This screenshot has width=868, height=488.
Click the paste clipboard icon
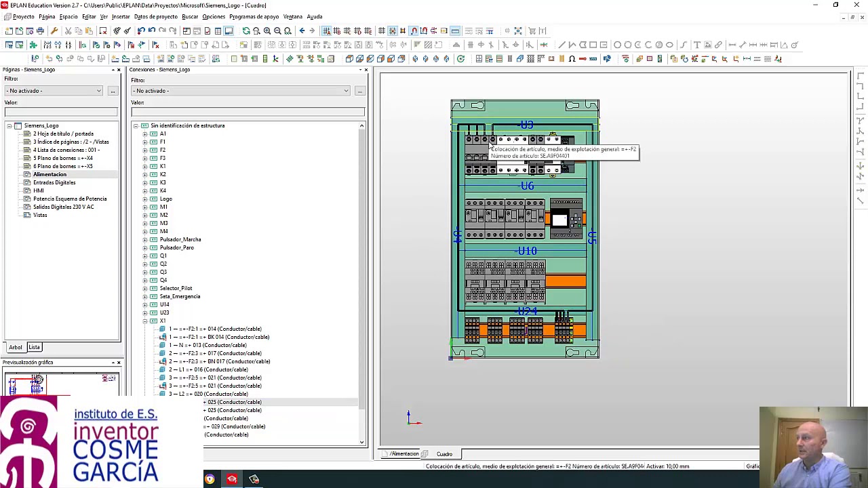point(89,30)
